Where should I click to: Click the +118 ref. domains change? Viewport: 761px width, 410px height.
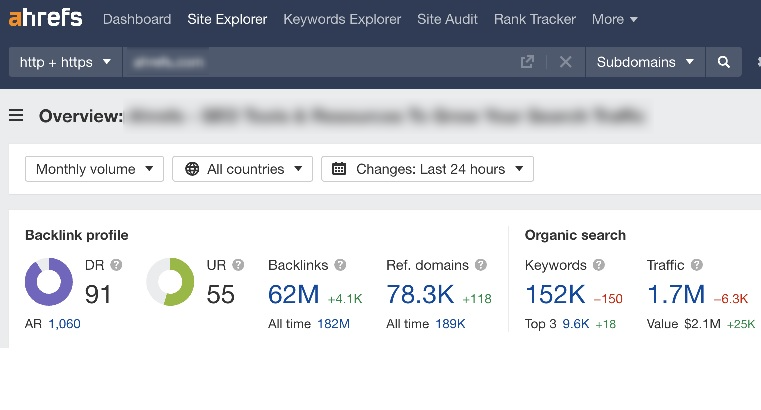click(x=477, y=299)
